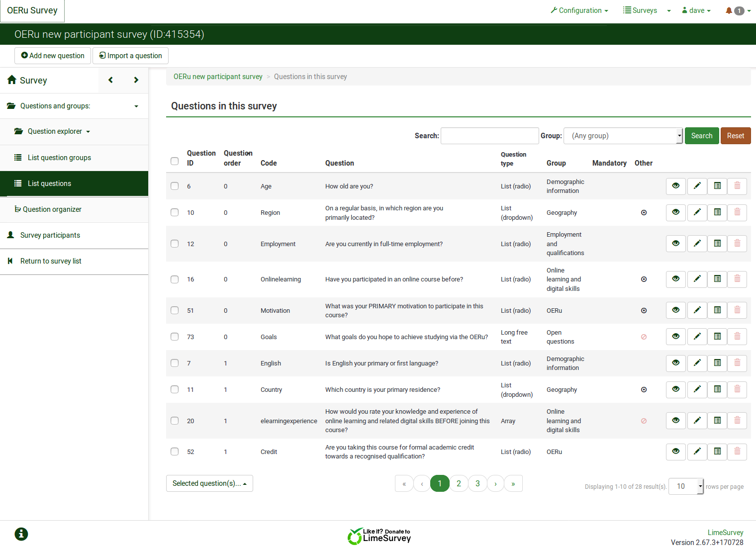This screenshot has height=546, width=756.
Task: Click into the Search text field
Action: tap(489, 136)
